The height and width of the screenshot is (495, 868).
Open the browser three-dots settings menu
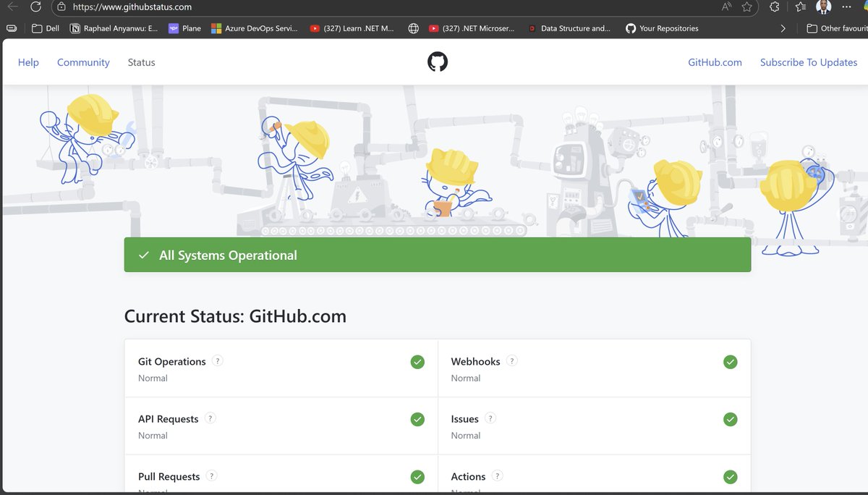[847, 7]
